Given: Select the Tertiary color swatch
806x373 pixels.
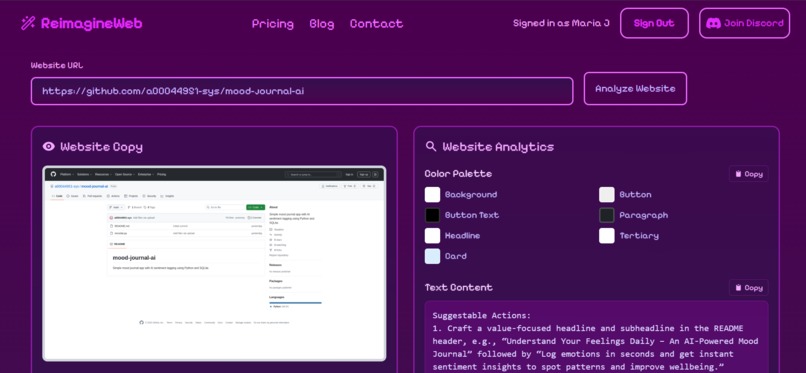Looking at the screenshot, I should point(607,236).
